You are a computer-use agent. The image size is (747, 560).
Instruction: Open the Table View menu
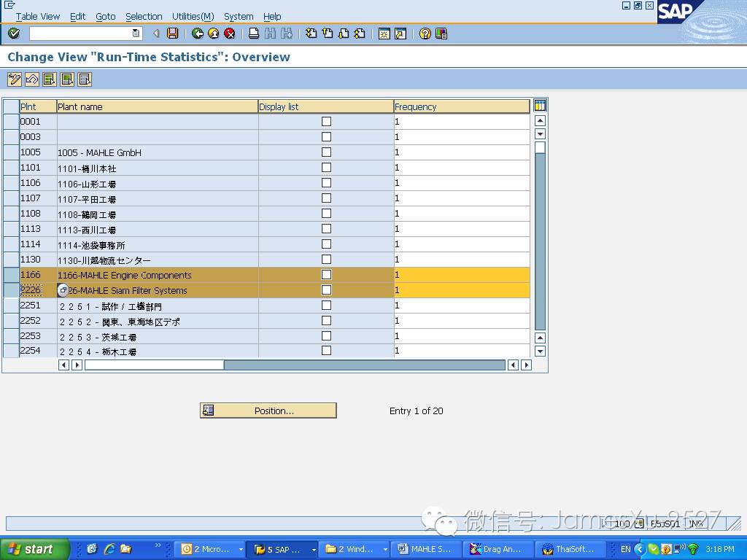tap(38, 16)
